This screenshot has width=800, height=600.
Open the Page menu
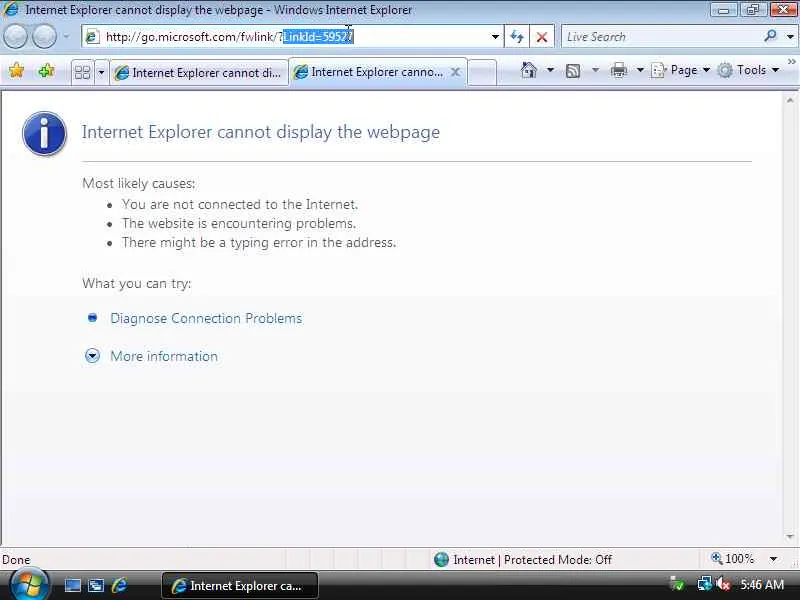click(681, 70)
